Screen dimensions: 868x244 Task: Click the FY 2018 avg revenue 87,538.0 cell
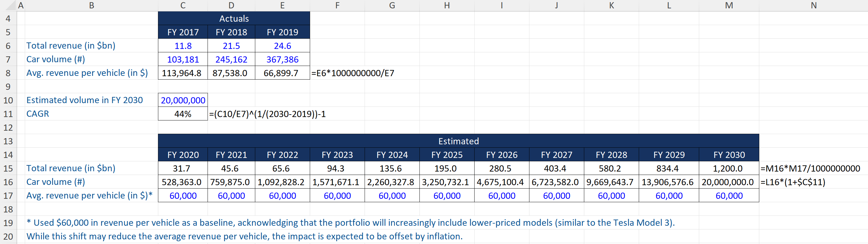pyautogui.click(x=231, y=73)
